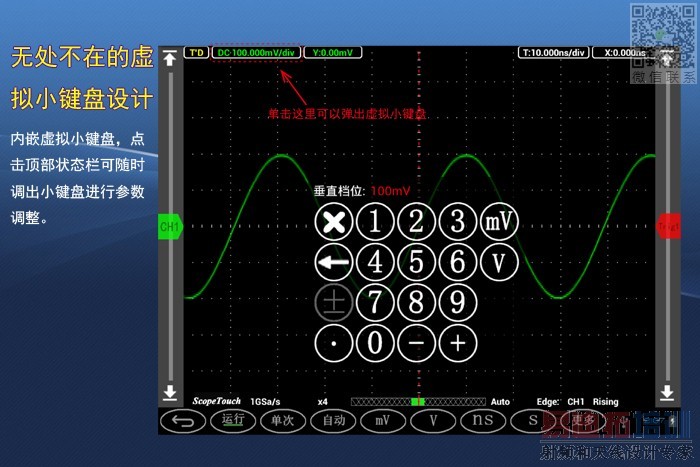Click the ScopeTouch logo text
The image size is (700, 467).
pos(217,401)
